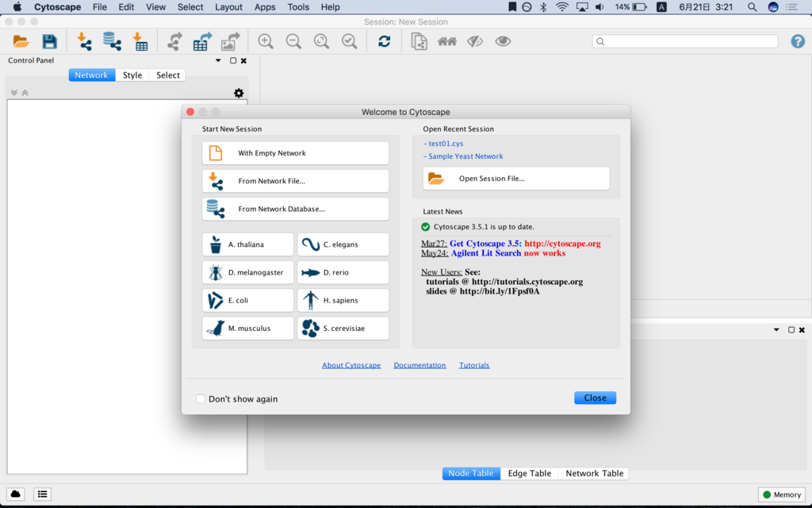
Task: Import table from file toolbar icon
Action: click(140, 41)
